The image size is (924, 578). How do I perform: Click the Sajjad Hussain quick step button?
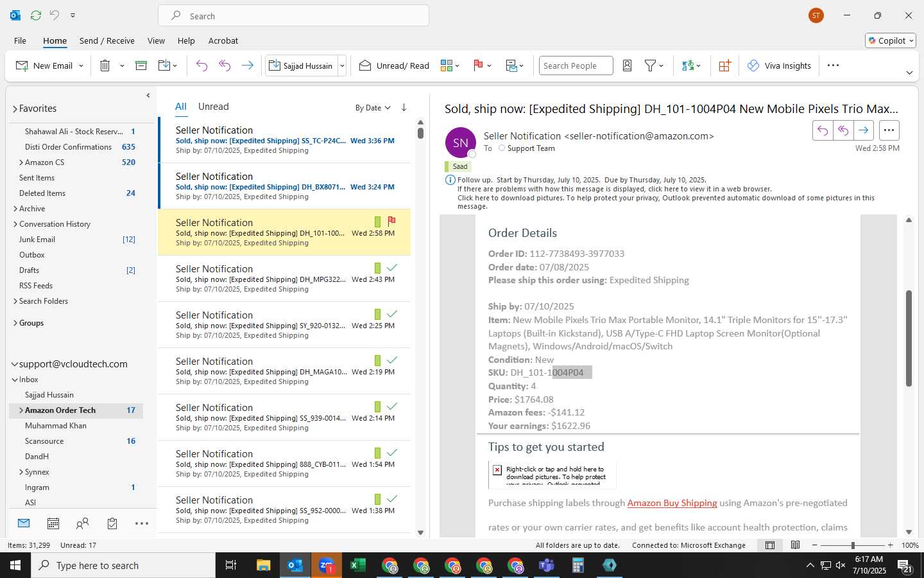tap(301, 66)
